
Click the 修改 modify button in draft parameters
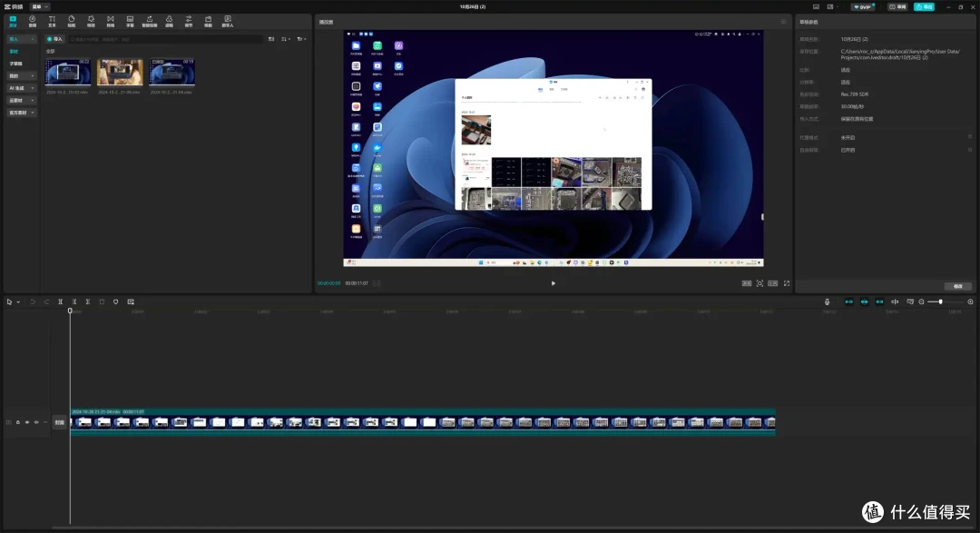pyautogui.click(x=957, y=287)
